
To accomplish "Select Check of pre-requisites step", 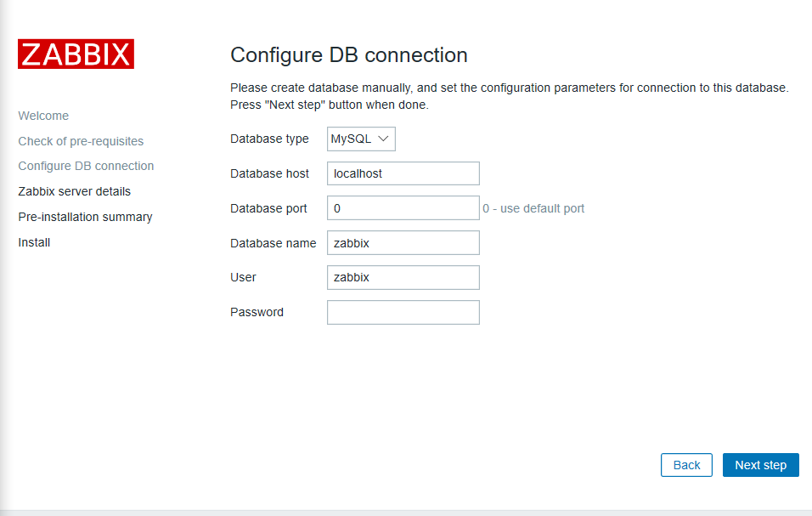I will [x=81, y=141].
